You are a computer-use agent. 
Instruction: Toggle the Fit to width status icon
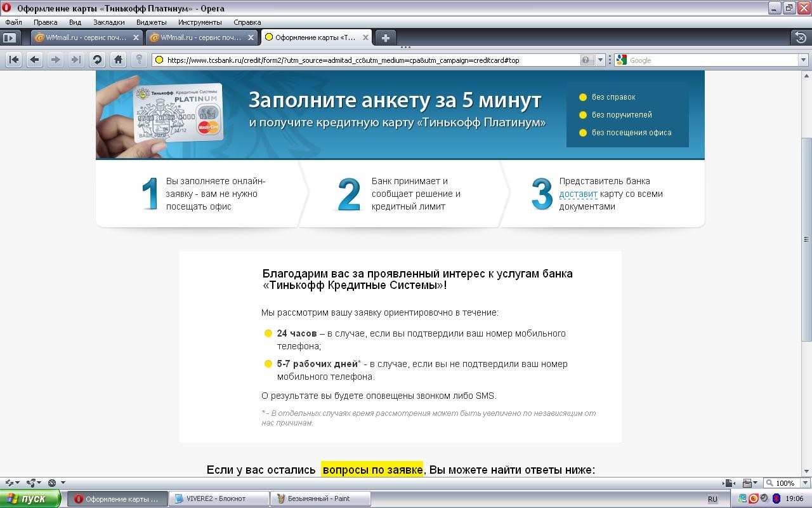[x=730, y=483]
